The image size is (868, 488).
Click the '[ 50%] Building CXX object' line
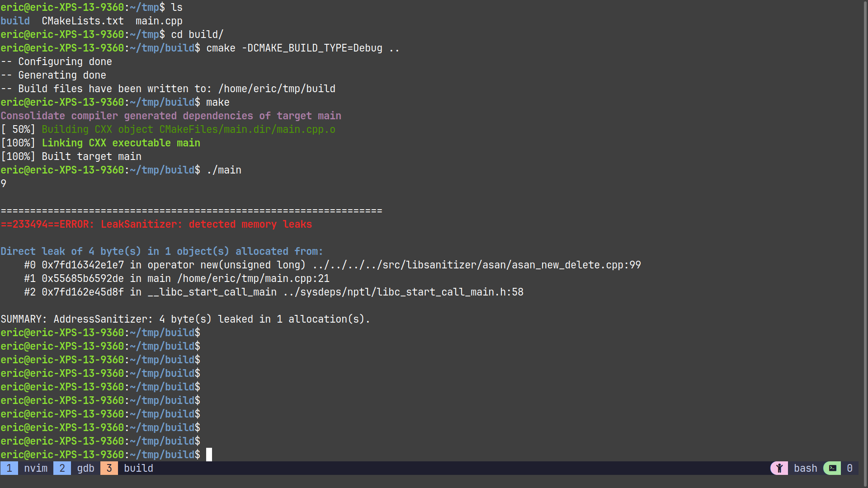click(x=168, y=129)
